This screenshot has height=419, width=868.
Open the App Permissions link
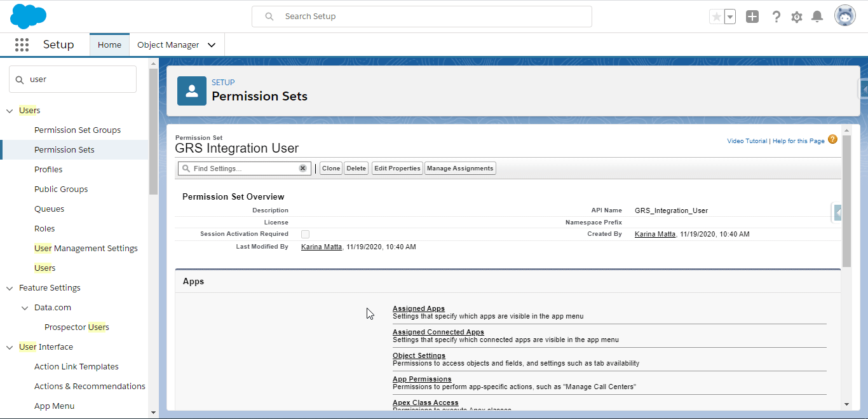coord(422,380)
